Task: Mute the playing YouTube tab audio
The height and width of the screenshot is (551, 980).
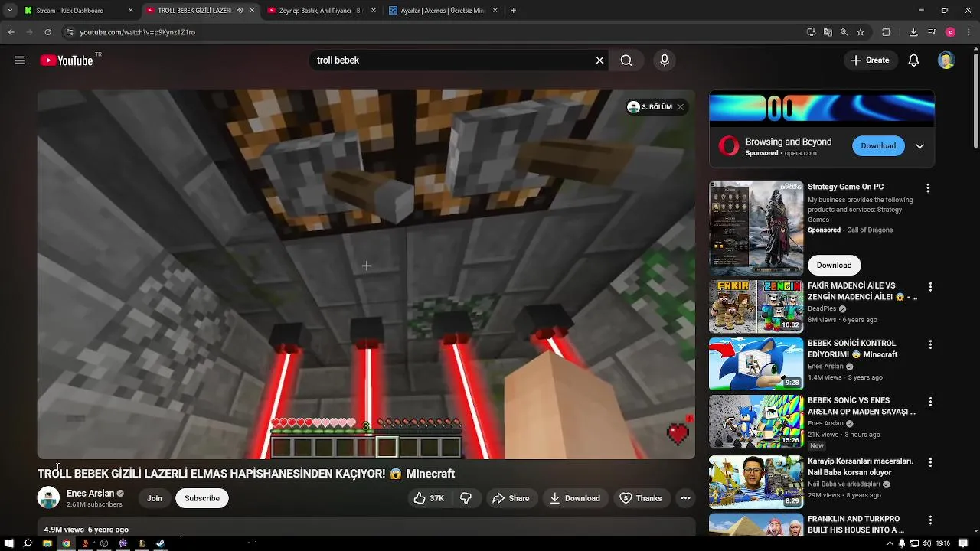Action: [240, 11]
